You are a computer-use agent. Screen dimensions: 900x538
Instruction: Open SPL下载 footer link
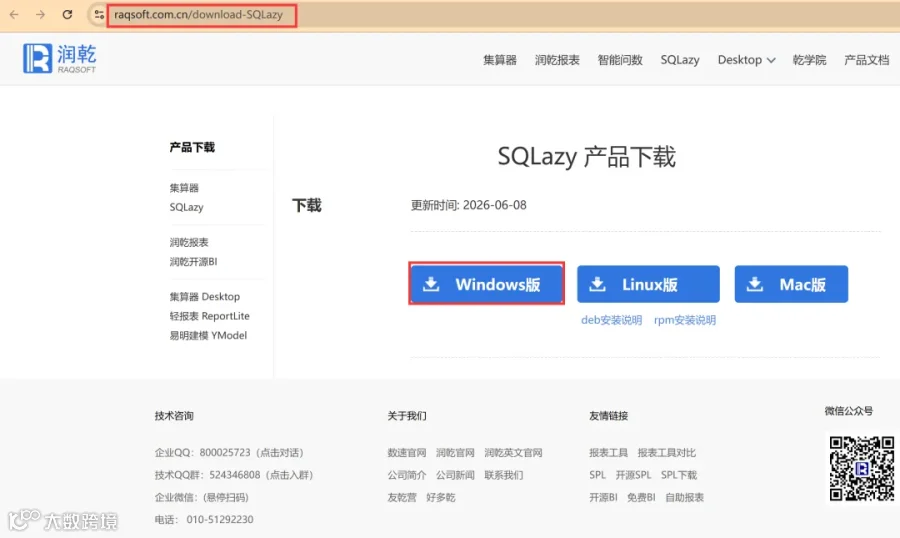pos(678,475)
